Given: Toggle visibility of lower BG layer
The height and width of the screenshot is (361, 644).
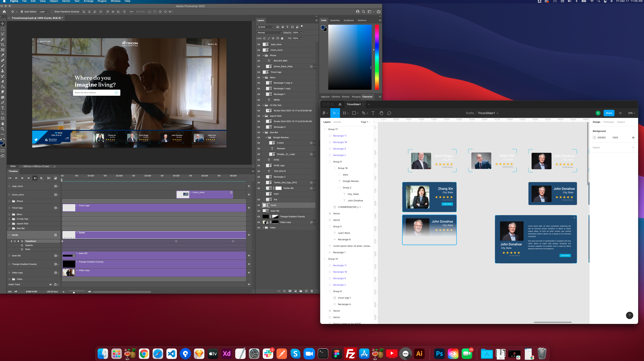Looking at the screenshot, I should tap(259, 211).
